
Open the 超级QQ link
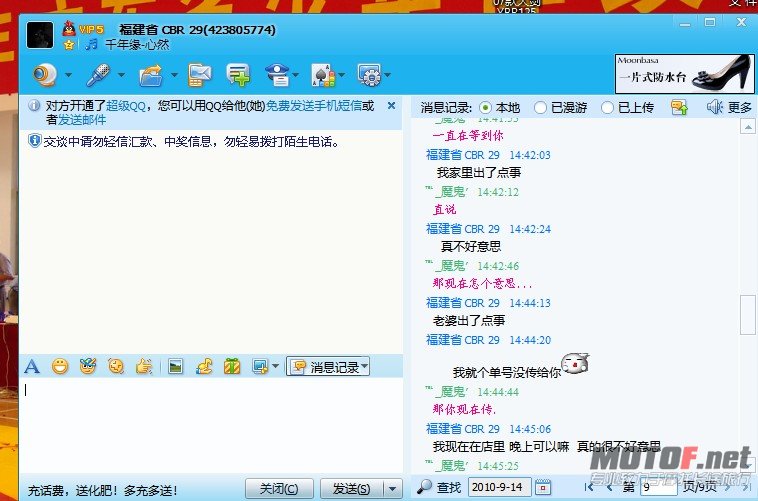[125, 106]
